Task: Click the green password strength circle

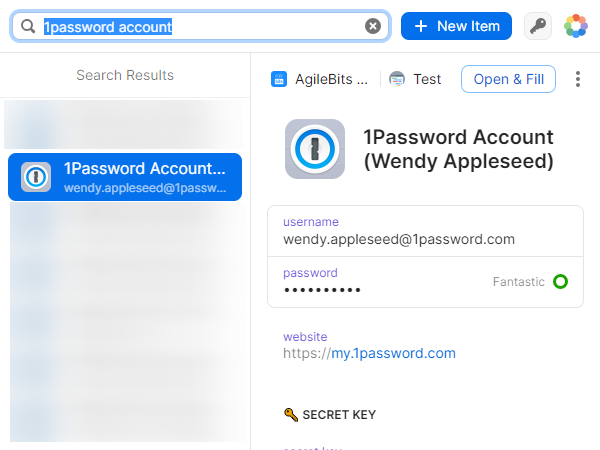Action: [x=561, y=282]
